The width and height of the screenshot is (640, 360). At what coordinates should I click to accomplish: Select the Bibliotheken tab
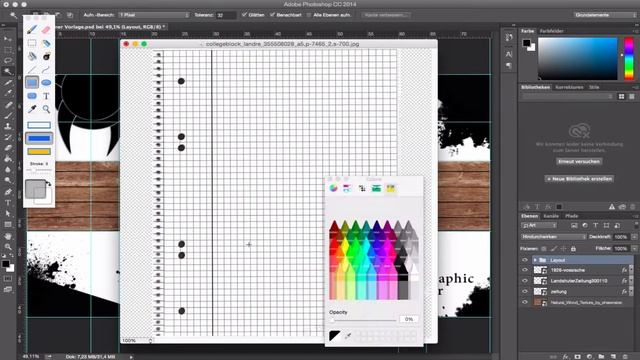pos(535,87)
